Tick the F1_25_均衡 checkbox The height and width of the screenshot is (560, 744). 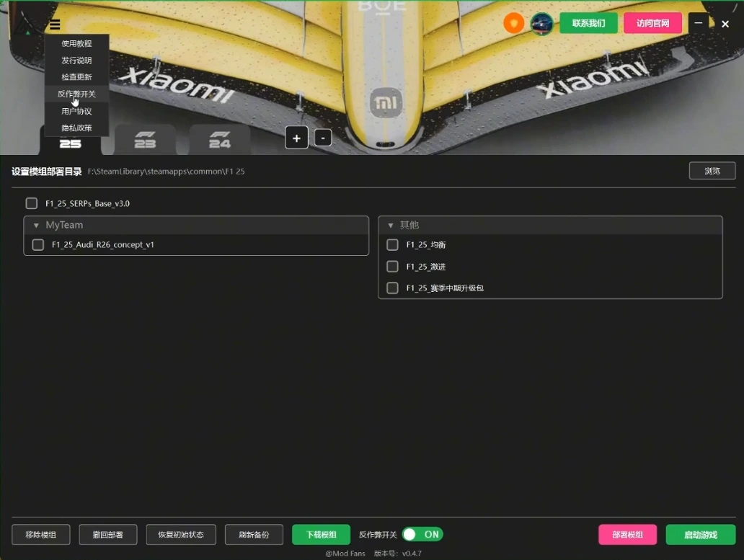pyautogui.click(x=393, y=245)
